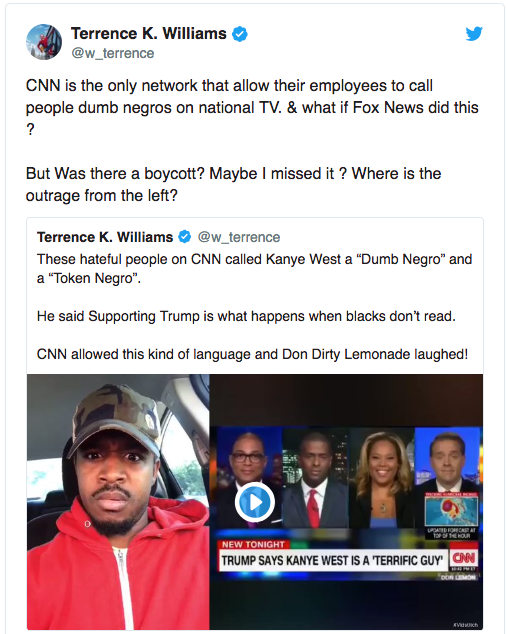Click the 'He said Supporting Trump' sentence

(246, 316)
